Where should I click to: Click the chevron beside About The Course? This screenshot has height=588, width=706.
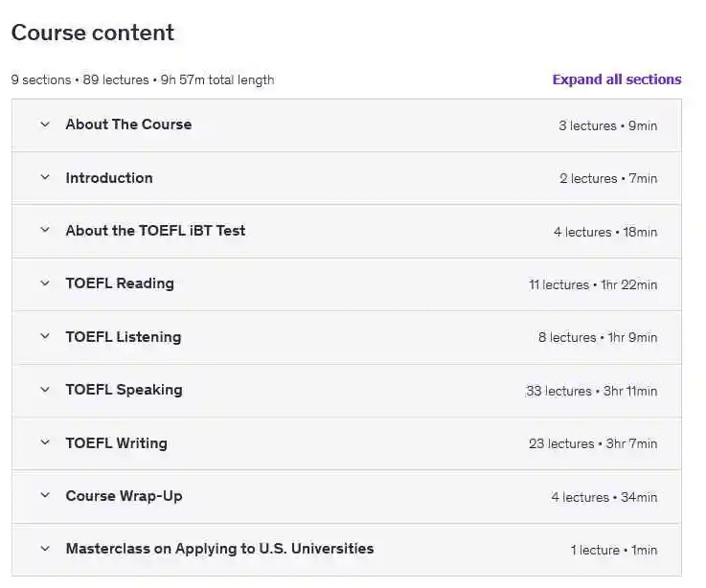tap(44, 124)
